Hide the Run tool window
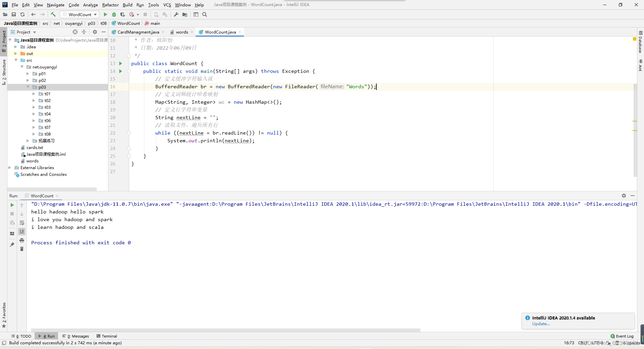The width and height of the screenshot is (644, 349). pos(633,196)
